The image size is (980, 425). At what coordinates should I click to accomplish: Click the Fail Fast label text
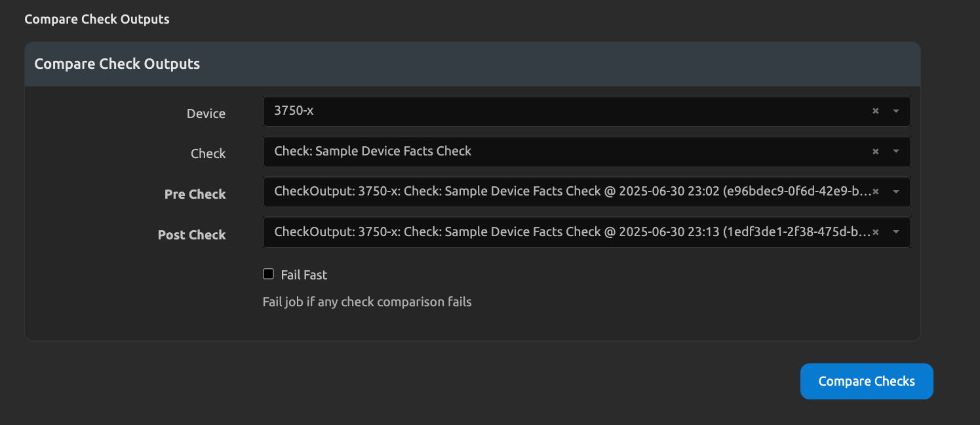click(x=304, y=275)
